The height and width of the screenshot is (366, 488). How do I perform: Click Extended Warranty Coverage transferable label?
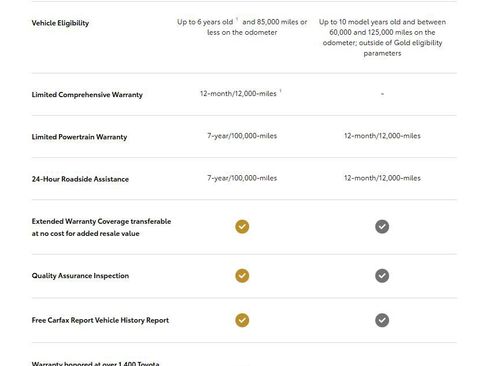click(101, 227)
